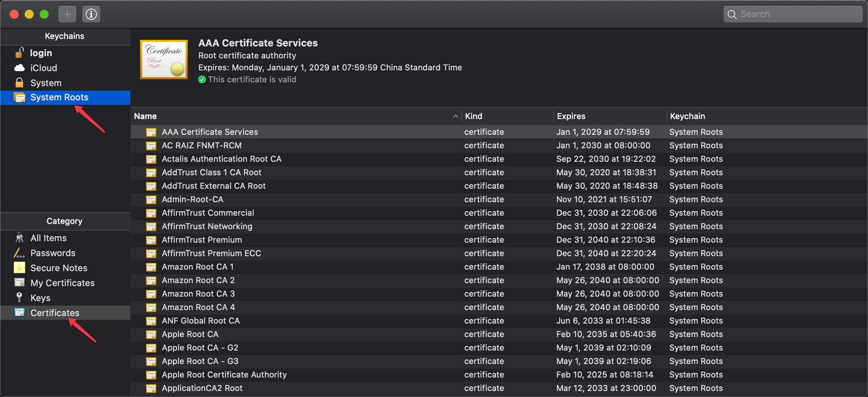Select Apple Root CA - G2 name

click(200, 348)
